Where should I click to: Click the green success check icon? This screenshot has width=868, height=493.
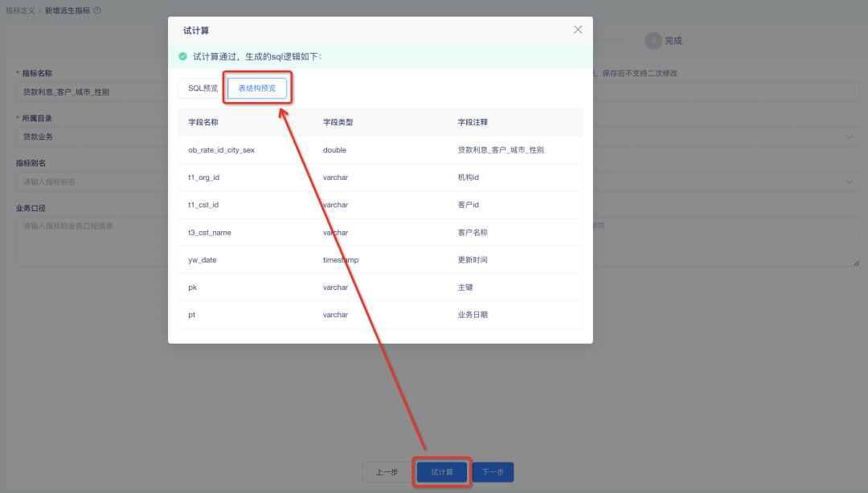click(183, 57)
